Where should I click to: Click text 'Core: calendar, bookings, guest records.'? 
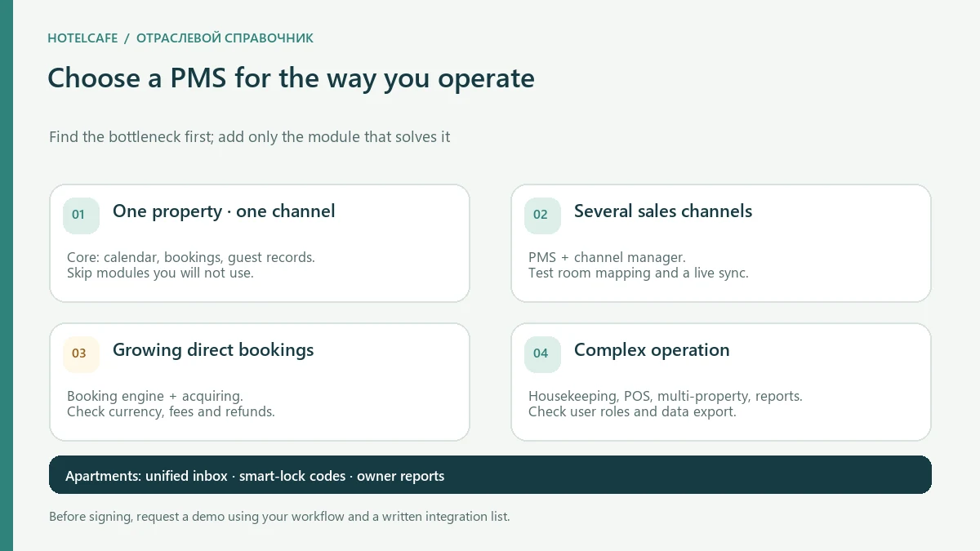[191, 257]
